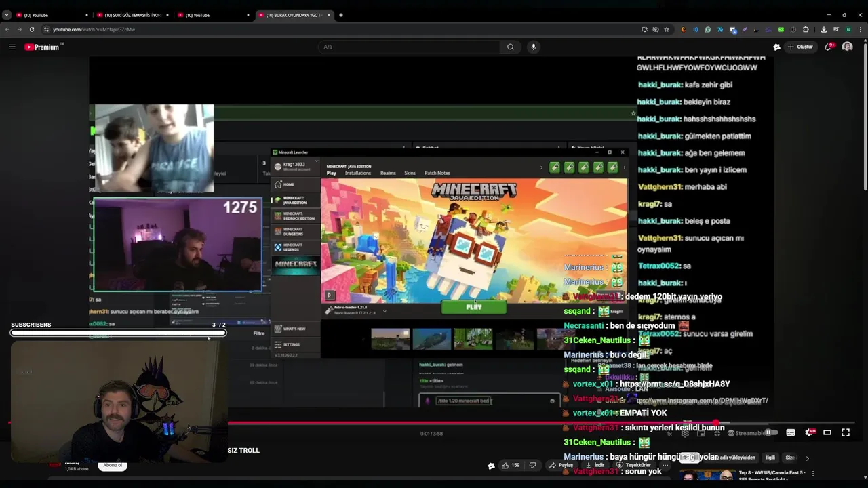
Task: Click the browser back arrow
Action: (7, 29)
